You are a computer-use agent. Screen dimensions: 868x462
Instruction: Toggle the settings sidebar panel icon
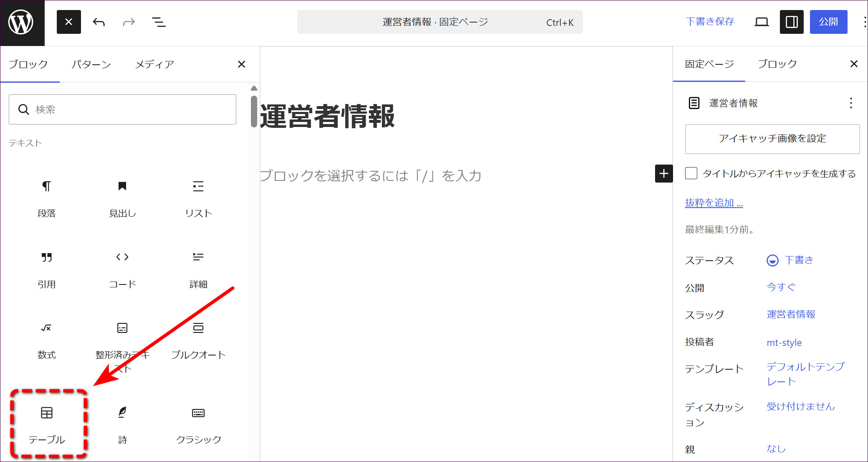coord(792,22)
